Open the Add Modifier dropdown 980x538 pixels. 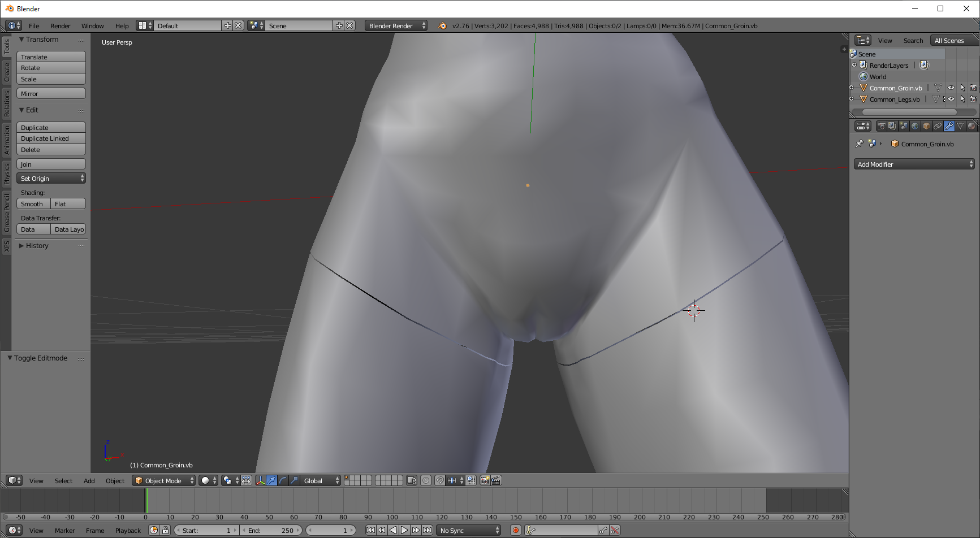(914, 164)
